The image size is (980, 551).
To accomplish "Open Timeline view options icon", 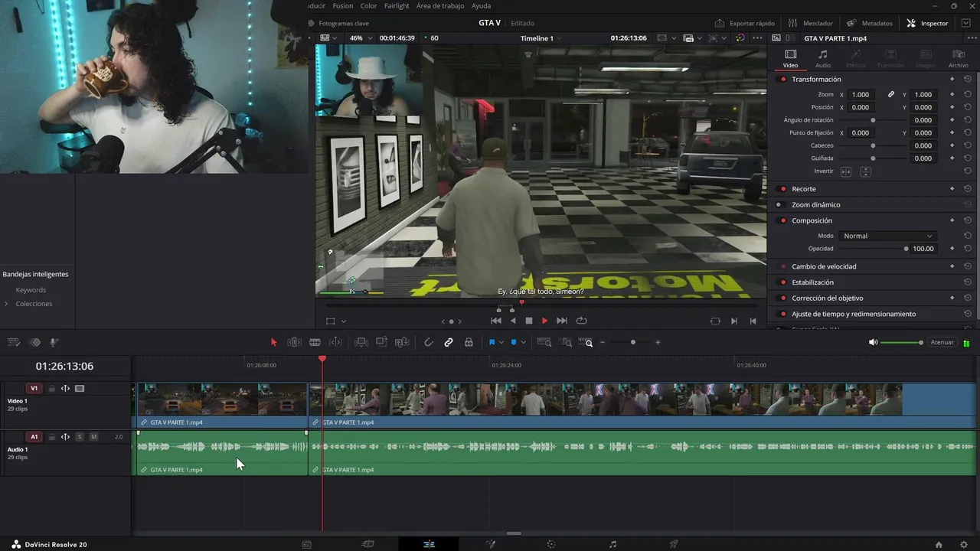I will pyautogui.click(x=14, y=342).
